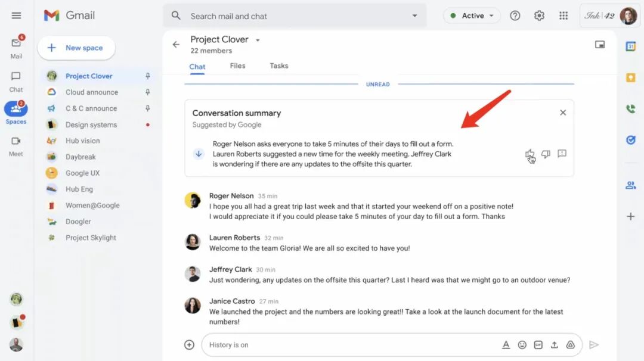The height and width of the screenshot is (361, 644).
Task: Open account profile avatar
Action: tap(628, 16)
